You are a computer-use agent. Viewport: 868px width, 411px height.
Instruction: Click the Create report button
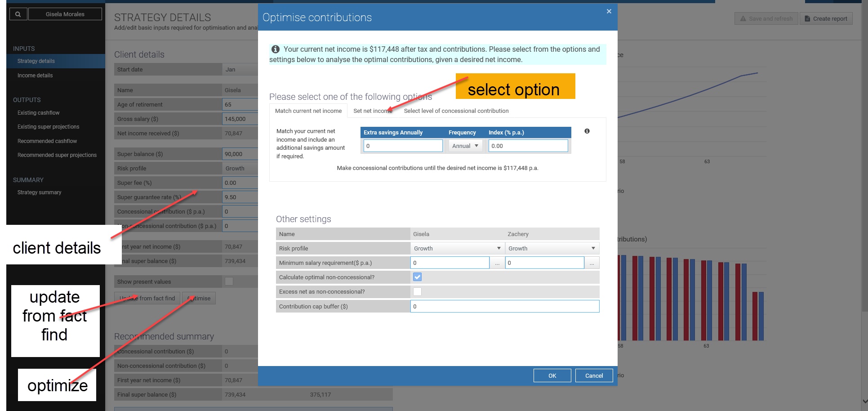[826, 18]
